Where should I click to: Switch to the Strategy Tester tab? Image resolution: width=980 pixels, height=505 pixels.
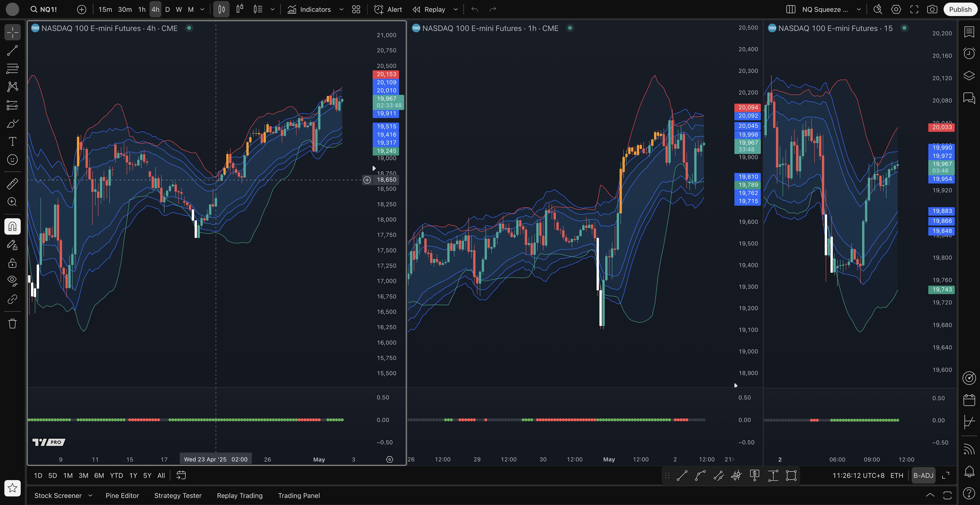coord(178,496)
